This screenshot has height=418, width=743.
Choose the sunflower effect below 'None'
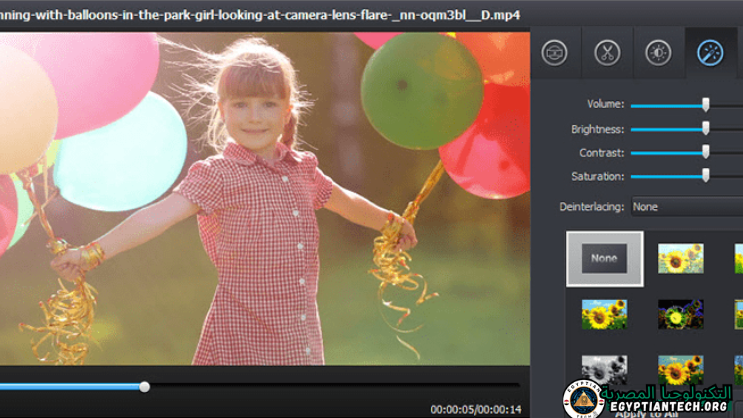pos(604,314)
